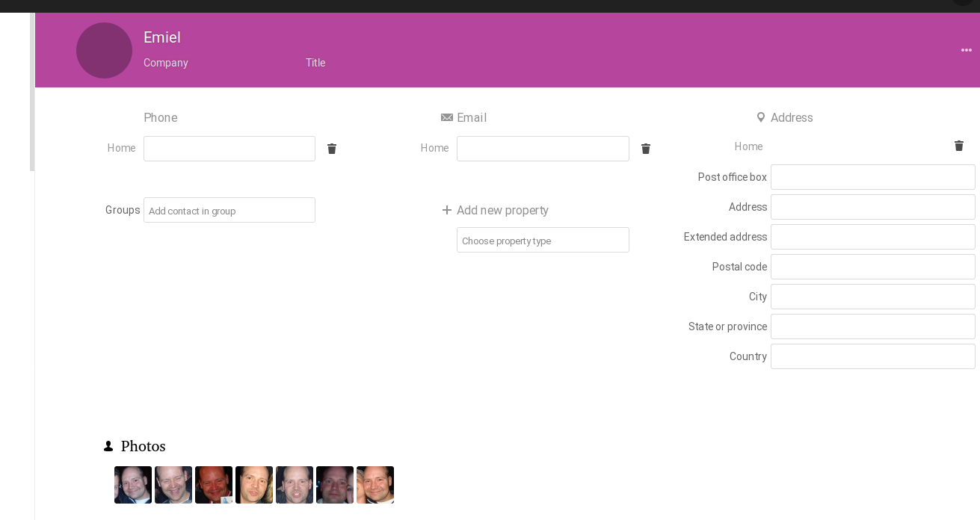Click the Postal code input field
The image size is (980, 520).
(873, 267)
